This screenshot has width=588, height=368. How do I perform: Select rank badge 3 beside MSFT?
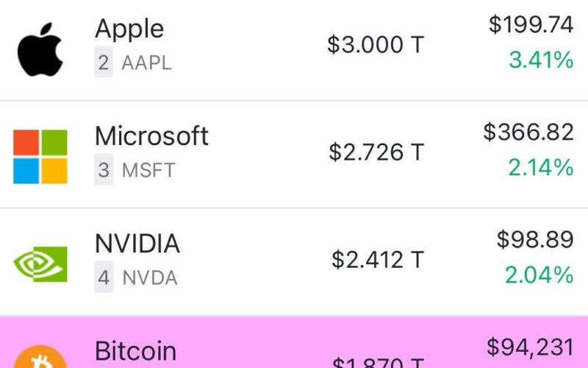click(104, 169)
